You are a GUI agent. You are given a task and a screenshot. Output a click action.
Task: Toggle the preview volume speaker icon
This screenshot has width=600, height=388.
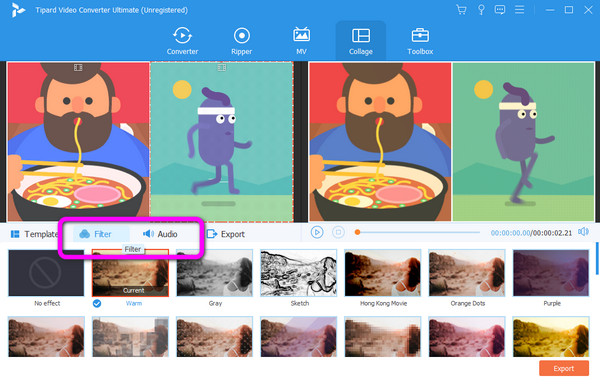pyautogui.click(x=583, y=232)
